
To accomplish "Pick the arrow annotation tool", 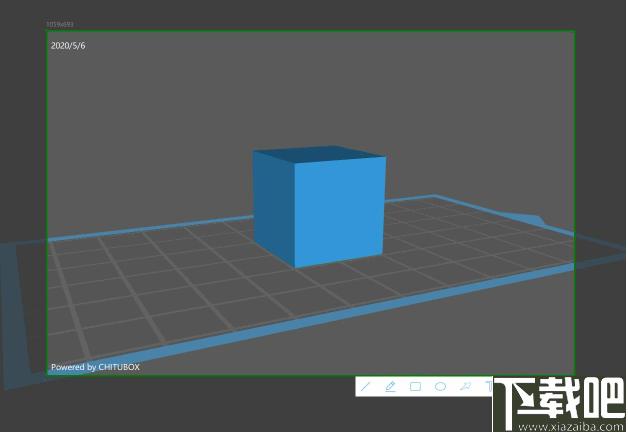I will pyautogui.click(x=465, y=387).
